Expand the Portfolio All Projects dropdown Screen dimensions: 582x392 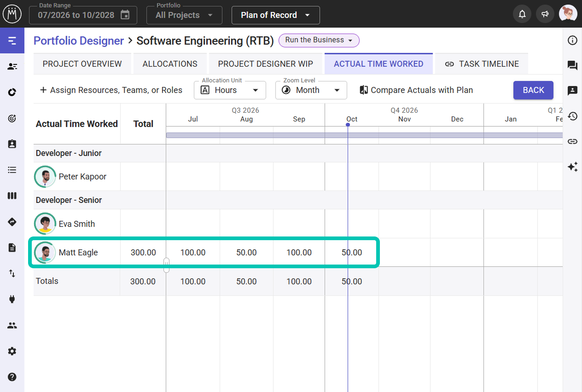click(x=184, y=15)
